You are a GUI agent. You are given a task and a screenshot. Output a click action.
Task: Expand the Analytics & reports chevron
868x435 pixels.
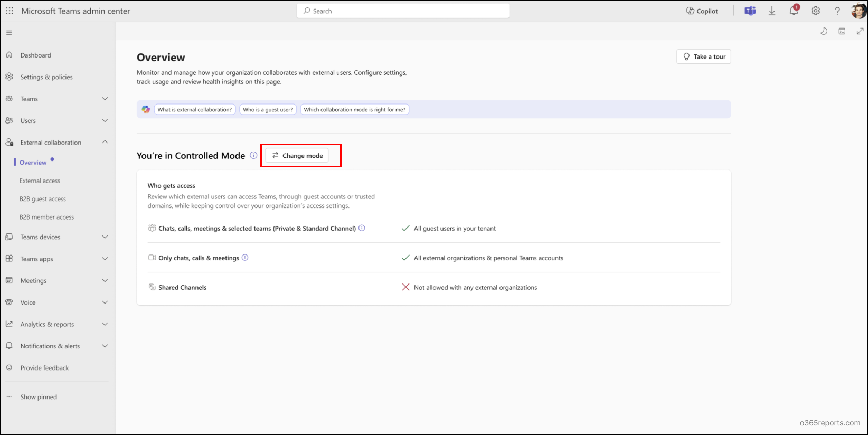coord(105,325)
